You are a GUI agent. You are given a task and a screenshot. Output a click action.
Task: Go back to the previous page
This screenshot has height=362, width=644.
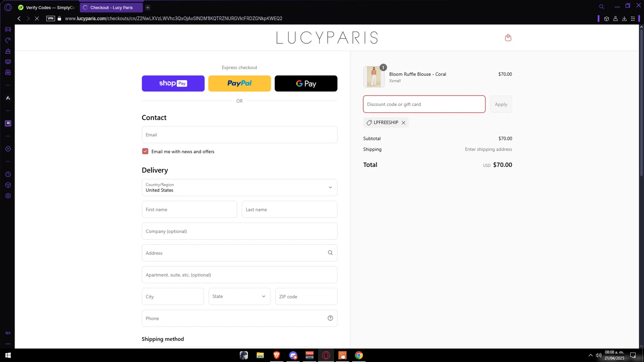tap(19, 18)
